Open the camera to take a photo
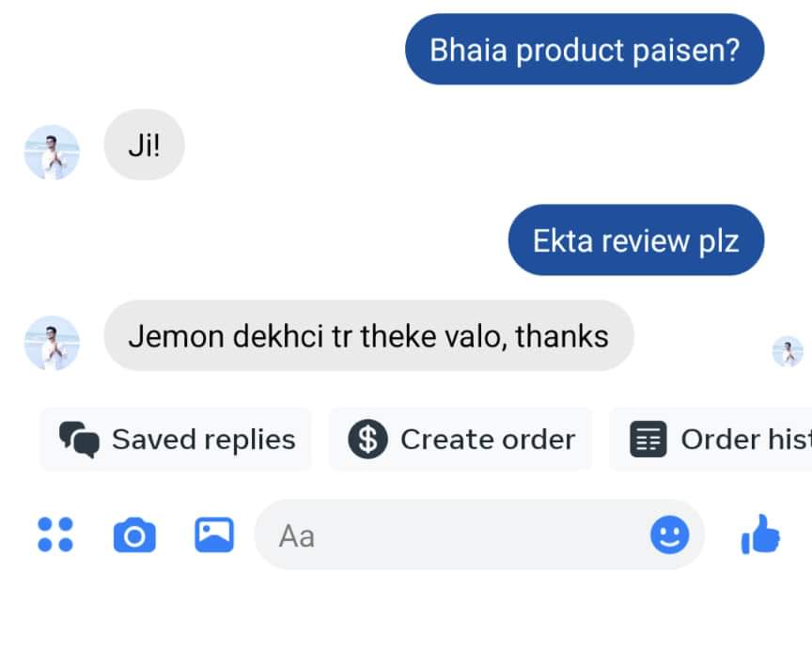Viewport: 812px width, 649px height. [134, 535]
